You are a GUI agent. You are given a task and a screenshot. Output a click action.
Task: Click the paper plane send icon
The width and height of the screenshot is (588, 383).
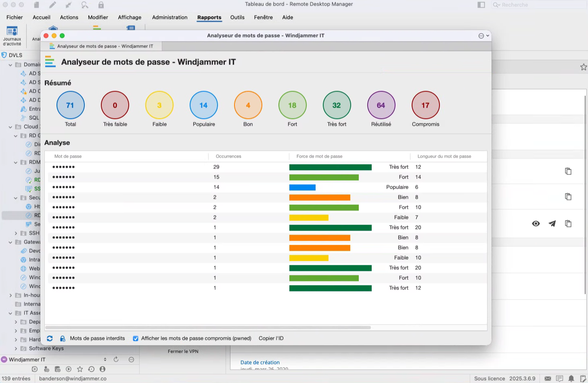[x=552, y=224]
